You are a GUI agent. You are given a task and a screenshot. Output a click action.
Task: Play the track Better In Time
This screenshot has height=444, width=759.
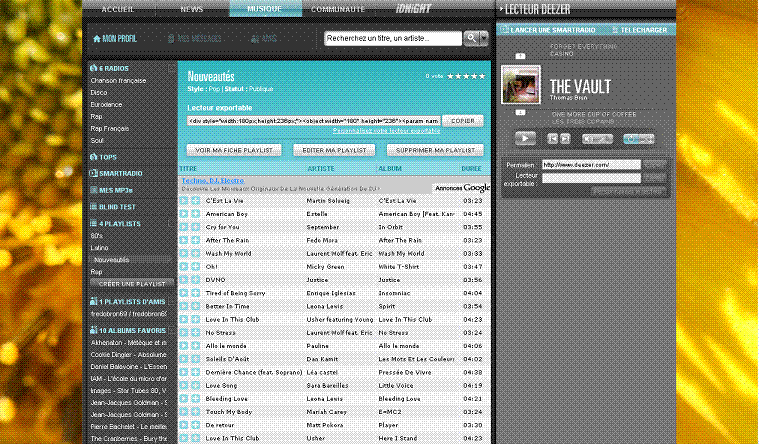(x=184, y=306)
